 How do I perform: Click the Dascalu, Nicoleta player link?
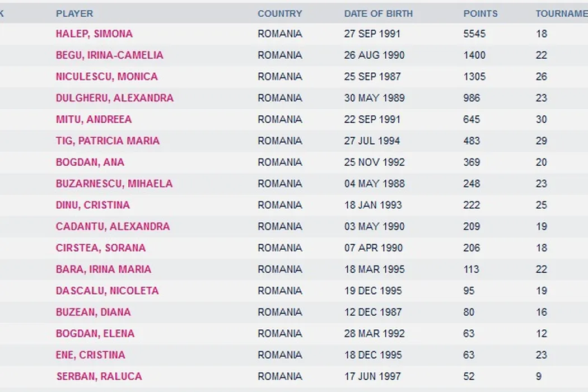107,291
